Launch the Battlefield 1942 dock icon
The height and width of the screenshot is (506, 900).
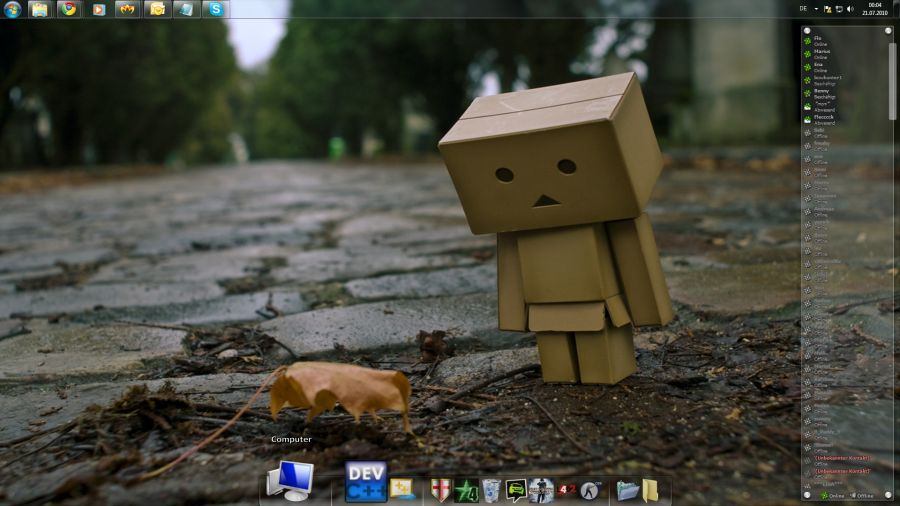click(567, 489)
